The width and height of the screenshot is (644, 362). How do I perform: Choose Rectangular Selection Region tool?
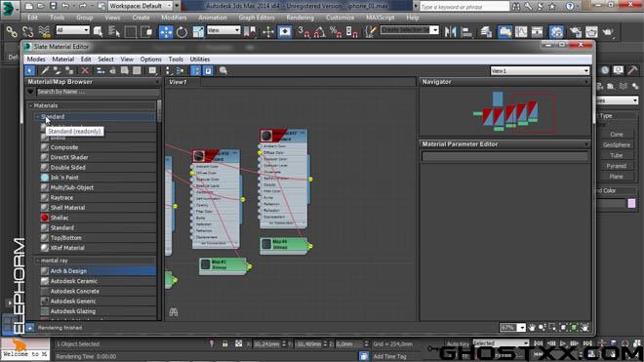[x=130, y=31]
